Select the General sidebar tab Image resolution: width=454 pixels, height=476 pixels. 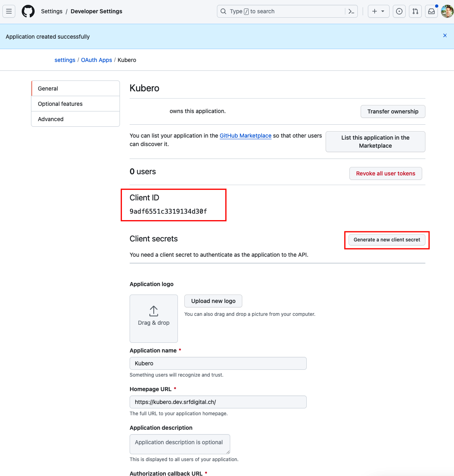[75, 89]
